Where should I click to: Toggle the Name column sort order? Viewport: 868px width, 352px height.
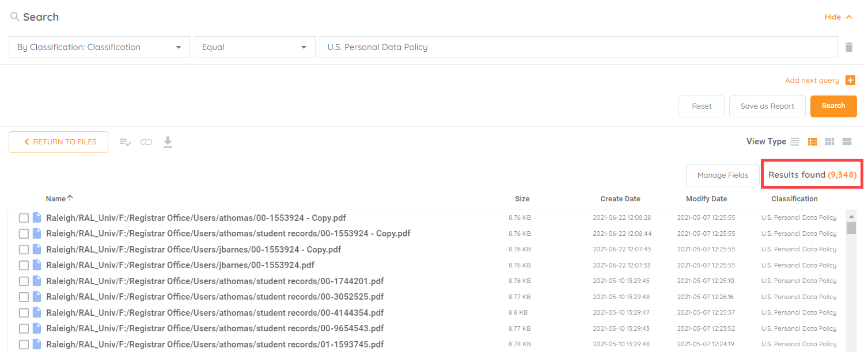point(58,198)
